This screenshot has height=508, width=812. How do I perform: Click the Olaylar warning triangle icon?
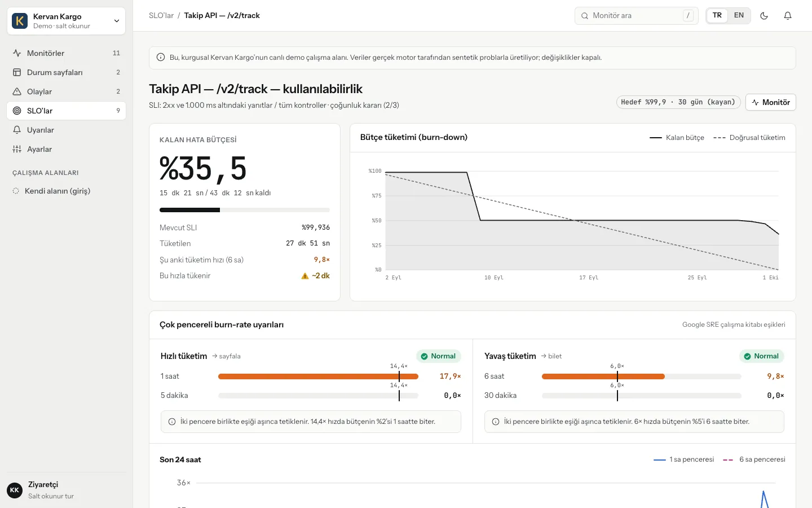coord(17,91)
